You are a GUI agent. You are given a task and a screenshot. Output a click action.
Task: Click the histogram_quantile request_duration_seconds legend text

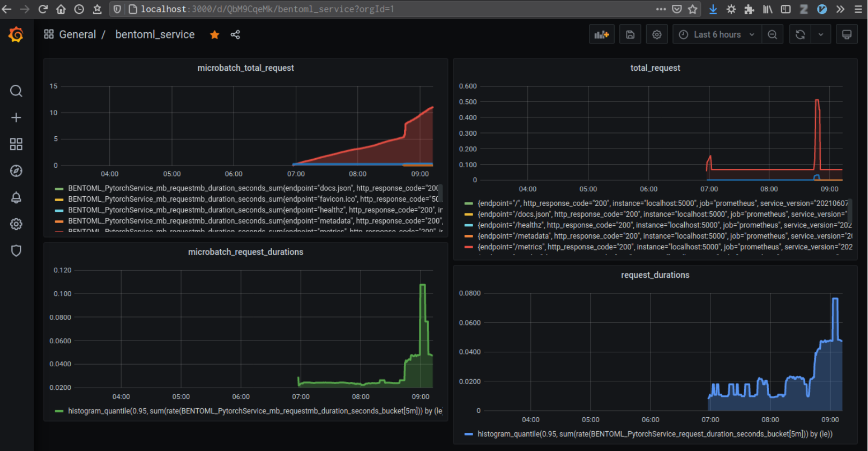655,434
